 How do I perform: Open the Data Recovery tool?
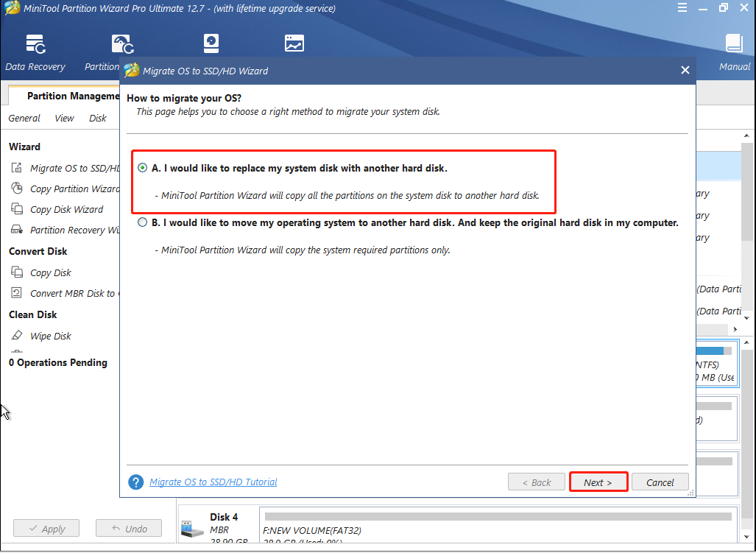[35, 52]
